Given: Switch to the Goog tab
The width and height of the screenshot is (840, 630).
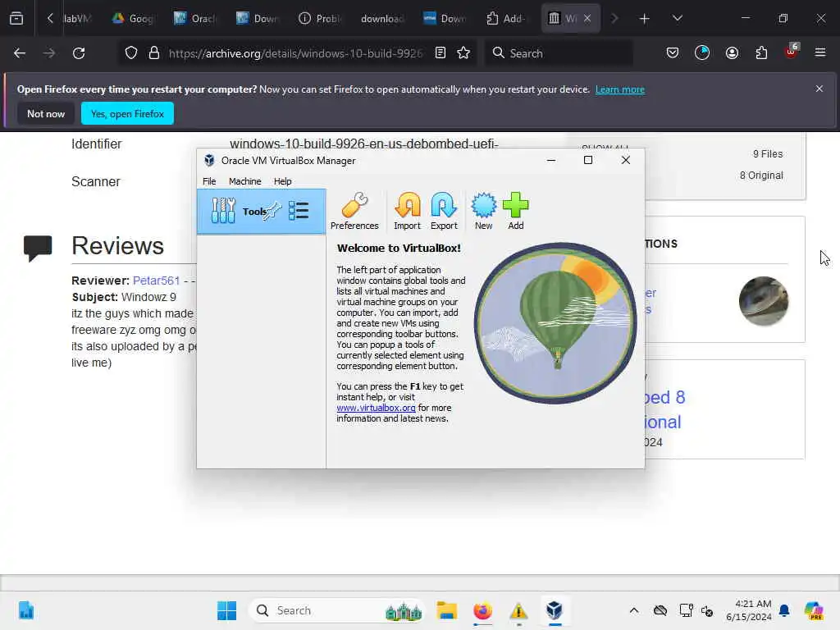Looking at the screenshot, I should (133, 18).
